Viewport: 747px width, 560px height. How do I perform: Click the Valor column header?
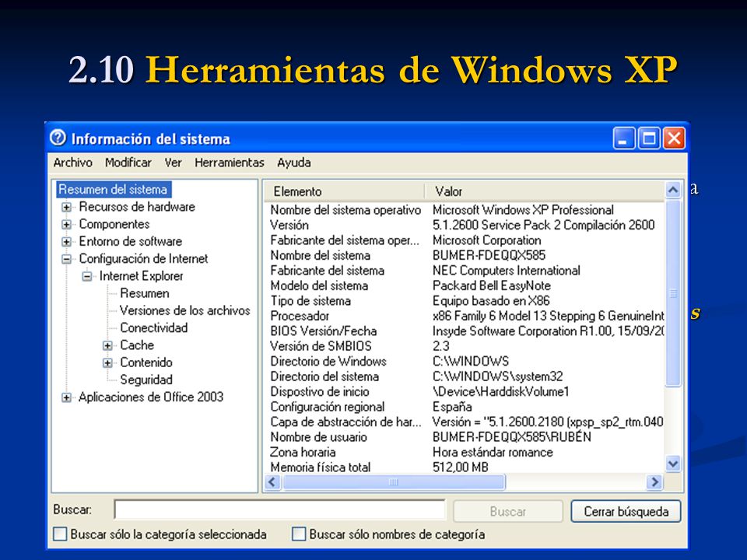coord(545,191)
